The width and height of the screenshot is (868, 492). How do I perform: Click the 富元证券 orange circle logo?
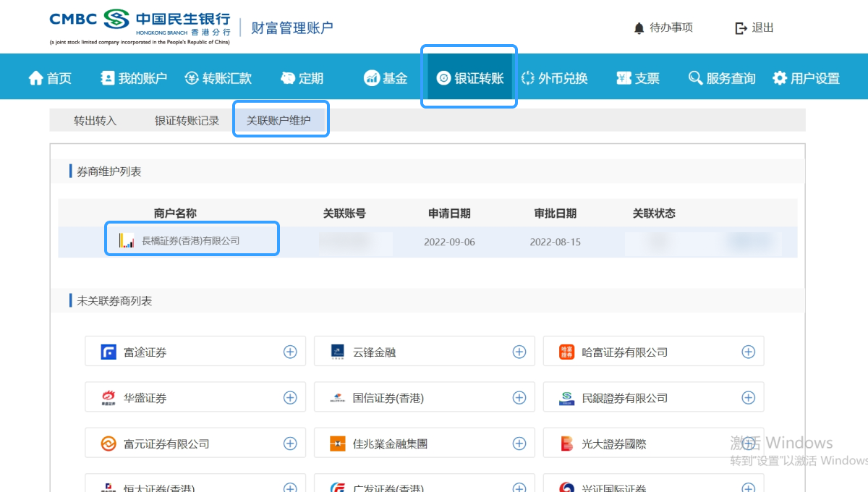click(x=109, y=444)
